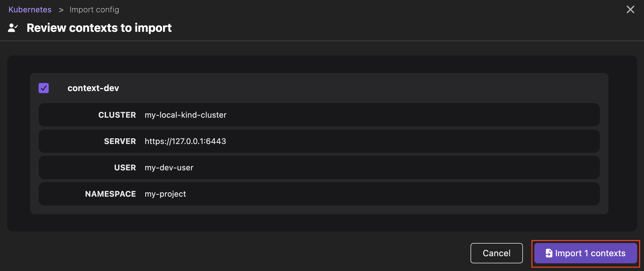Screen dimensions: 644x271
Task: Click the user review icon beside the heading
Action: point(12,27)
